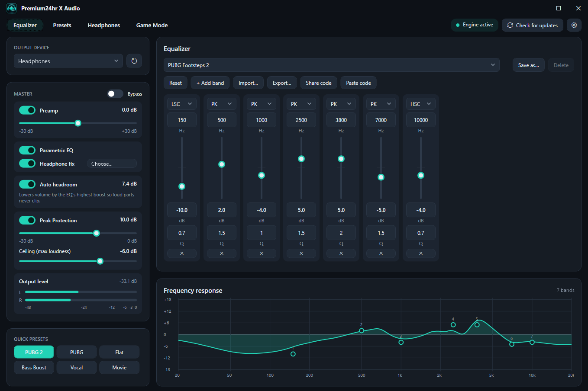Change filter type of the 3800 Hz band

[341, 104]
